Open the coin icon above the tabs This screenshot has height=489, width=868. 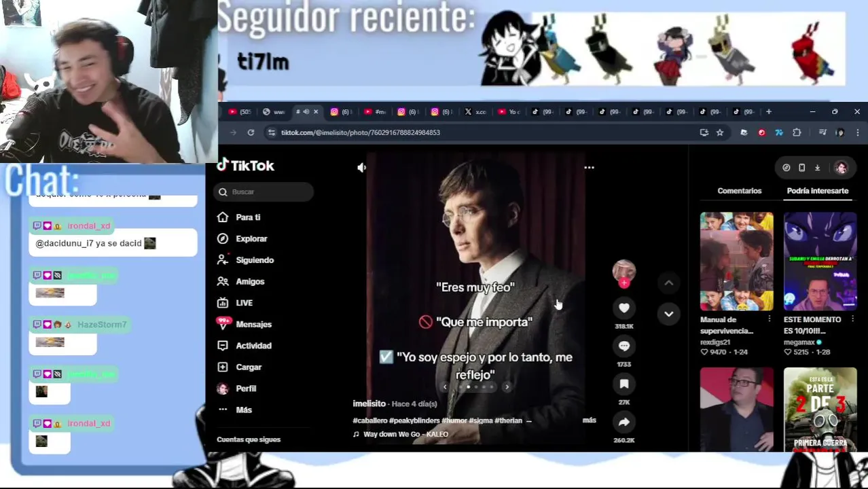(786, 168)
